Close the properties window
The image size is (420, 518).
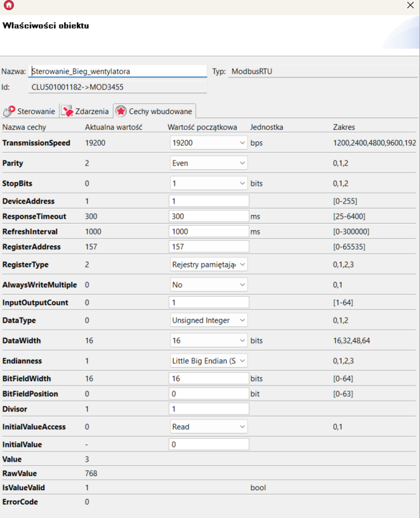coord(409,5)
